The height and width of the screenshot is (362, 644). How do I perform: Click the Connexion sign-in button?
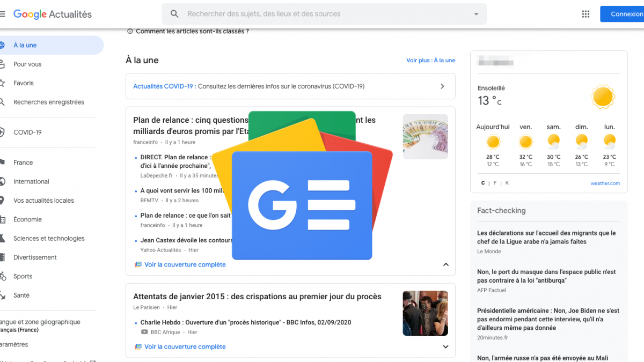click(625, 14)
